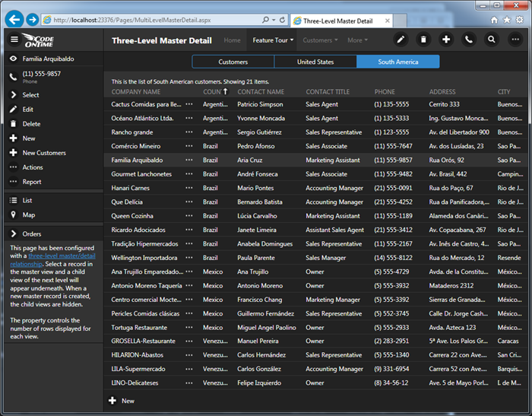Click the Map pin icon in sidebar

(14, 214)
